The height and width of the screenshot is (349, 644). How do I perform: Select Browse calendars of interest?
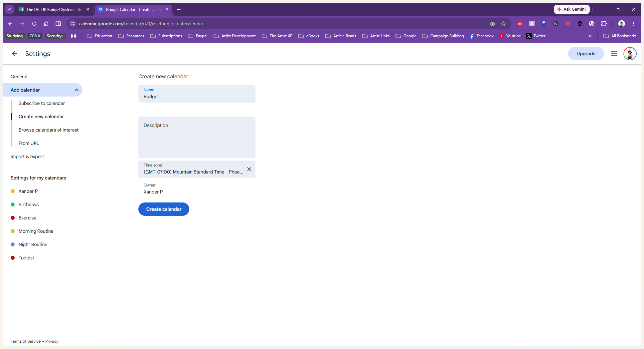pyautogui.click(x=49, y=130)
